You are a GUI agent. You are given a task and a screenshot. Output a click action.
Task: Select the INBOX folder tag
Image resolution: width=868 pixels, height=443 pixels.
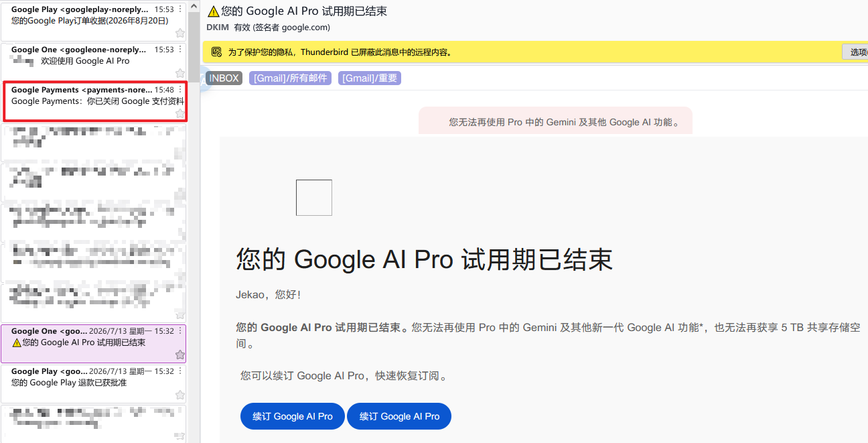(x=224, y=78)
